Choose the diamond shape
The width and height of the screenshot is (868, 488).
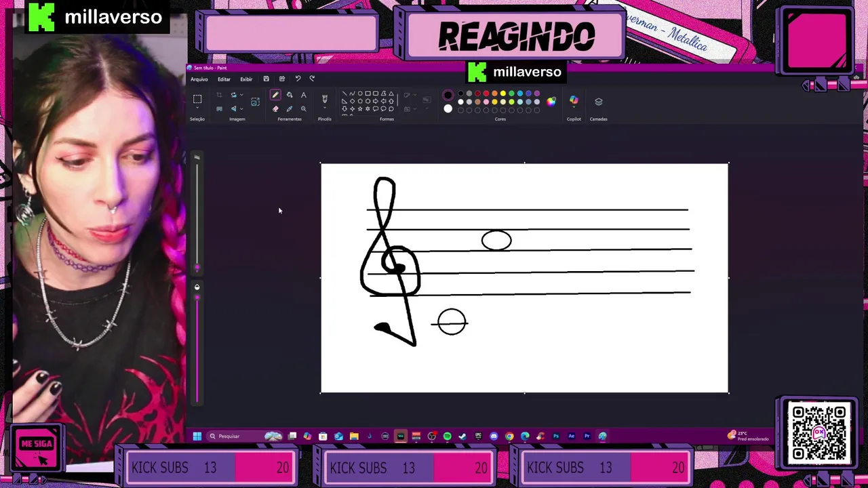(352, 101)
